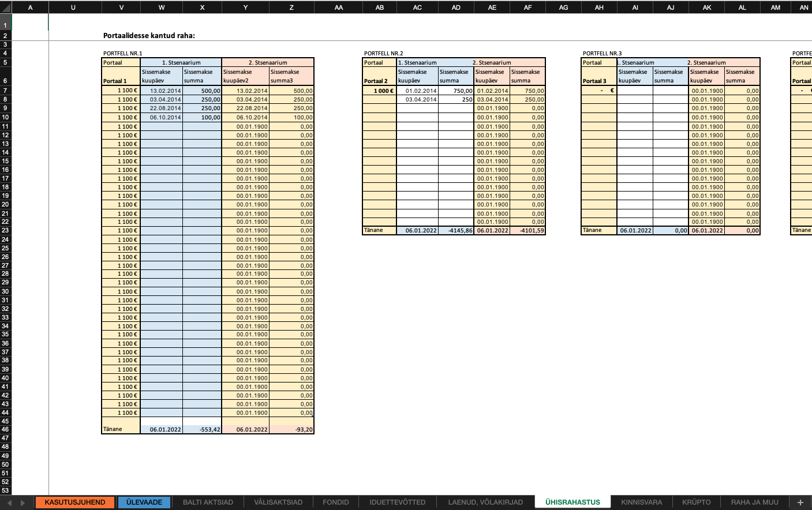Click the add new sheet plus button

[800, 502]
